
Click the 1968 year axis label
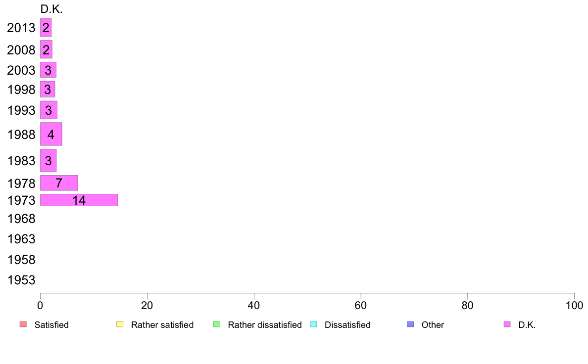(21, 219)
